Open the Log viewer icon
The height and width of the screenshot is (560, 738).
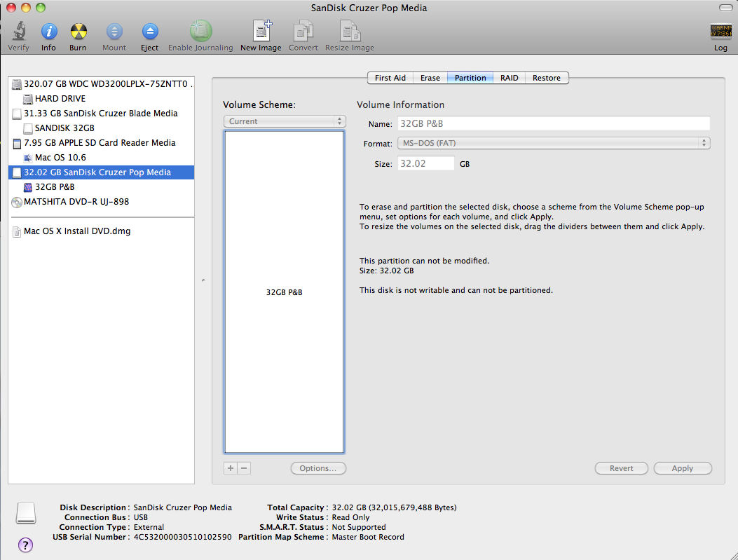pos(720,31)
